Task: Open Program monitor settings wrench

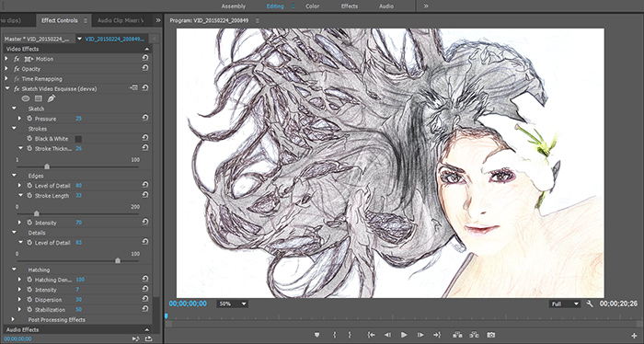Action: [x=590, y=304]
